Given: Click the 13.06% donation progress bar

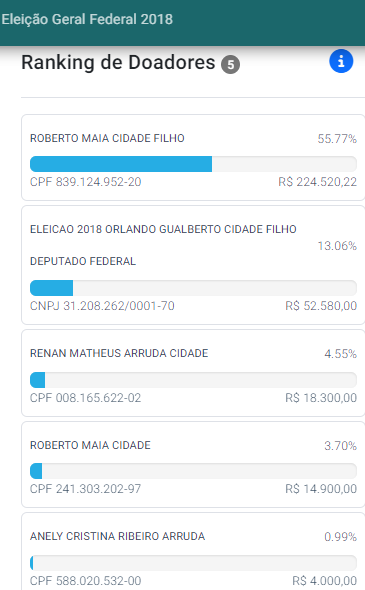Looking at the screenshot, I should [193, 288].
